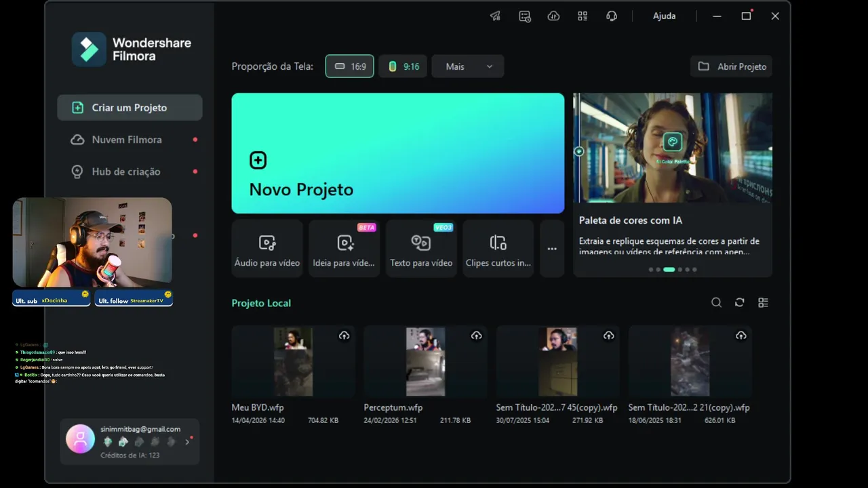
Task: Show more tools via ellipsis button
Action: (552, 249)
